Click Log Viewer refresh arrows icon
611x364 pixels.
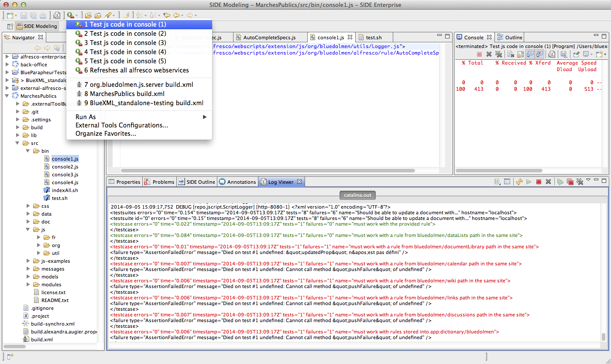pos(519,182)
